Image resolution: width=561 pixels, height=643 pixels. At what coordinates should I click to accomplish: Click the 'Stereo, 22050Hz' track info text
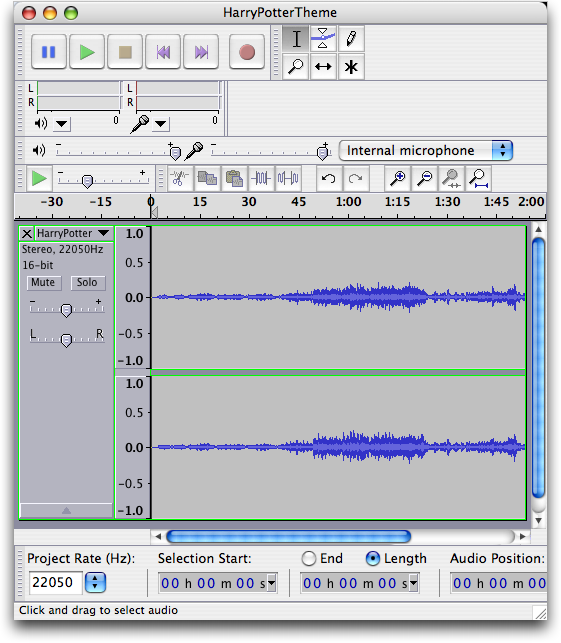(x=63, y=249)
